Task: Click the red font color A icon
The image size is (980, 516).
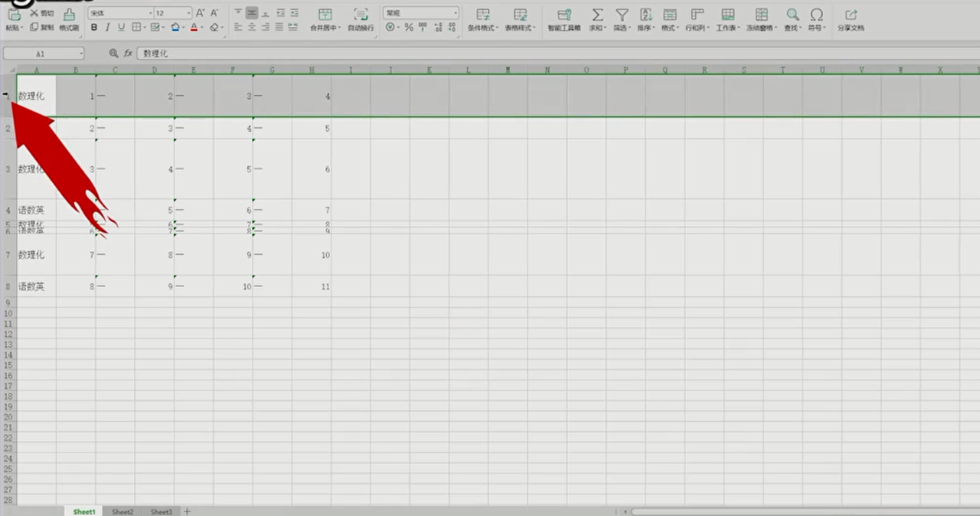Action: (x=194, y=27)
